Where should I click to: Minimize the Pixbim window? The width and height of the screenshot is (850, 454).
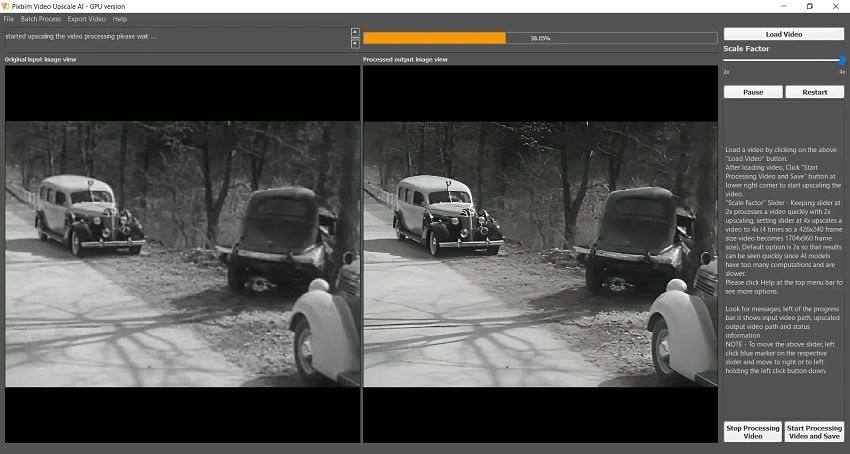tap(784, 7)
